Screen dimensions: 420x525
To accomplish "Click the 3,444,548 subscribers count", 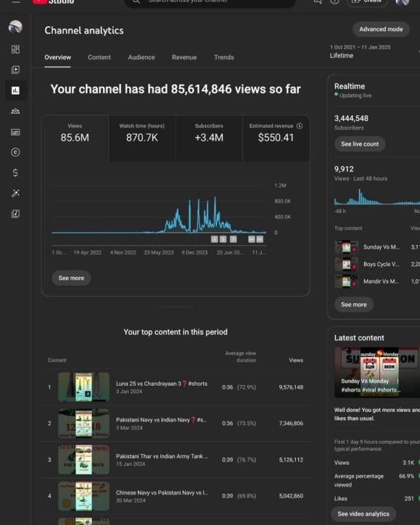I will [351, 118].
